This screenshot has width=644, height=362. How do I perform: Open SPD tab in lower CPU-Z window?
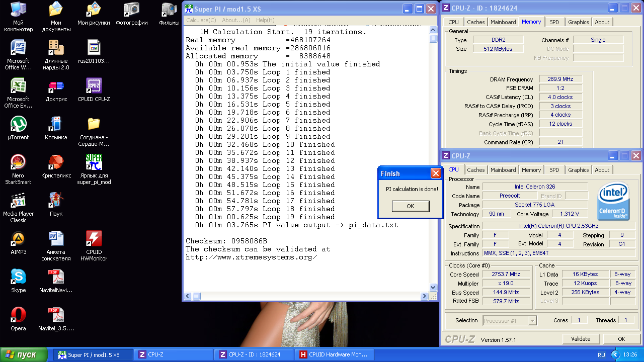click(554, 170)
